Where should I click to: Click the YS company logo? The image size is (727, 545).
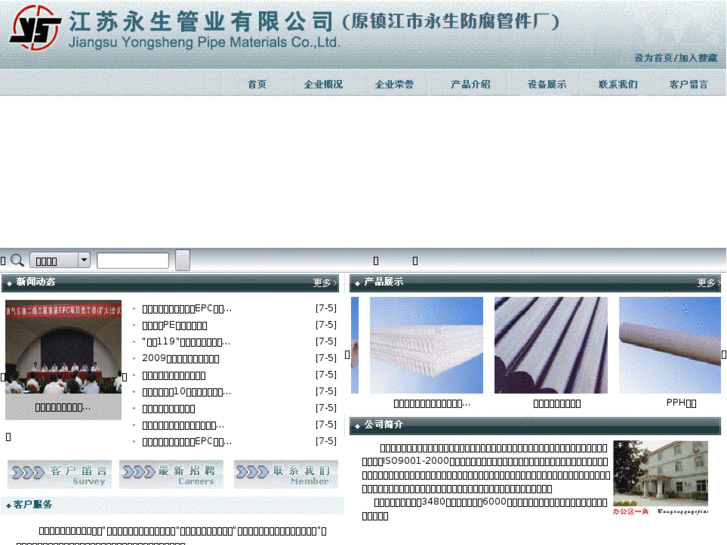(35, 28)
